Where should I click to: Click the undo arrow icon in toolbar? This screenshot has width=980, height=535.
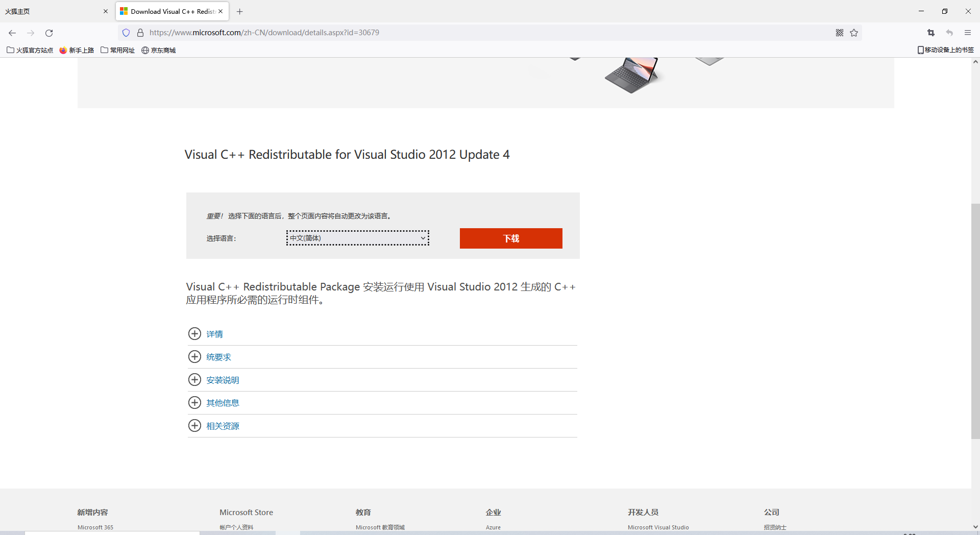[x=949, y=33]
